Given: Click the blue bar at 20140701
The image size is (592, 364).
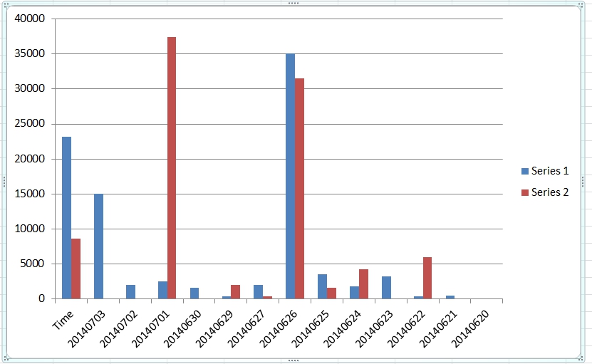Looking at the screenshot, I should (162, 290).
